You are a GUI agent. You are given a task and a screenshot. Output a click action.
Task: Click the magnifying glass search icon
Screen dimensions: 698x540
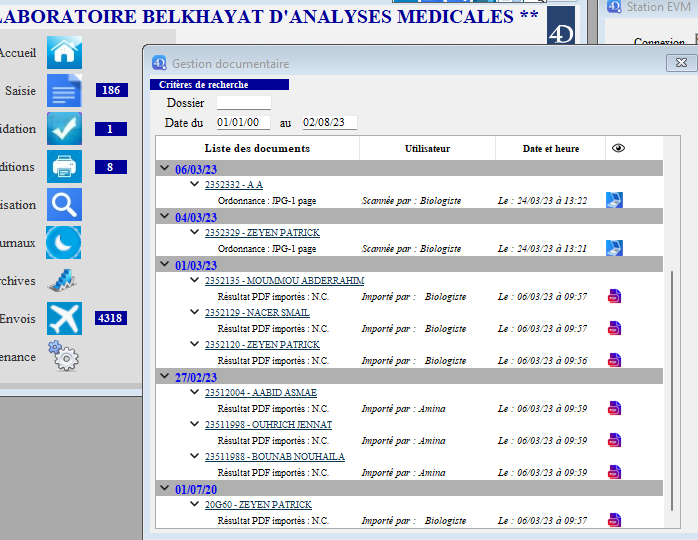coord(64,205)
